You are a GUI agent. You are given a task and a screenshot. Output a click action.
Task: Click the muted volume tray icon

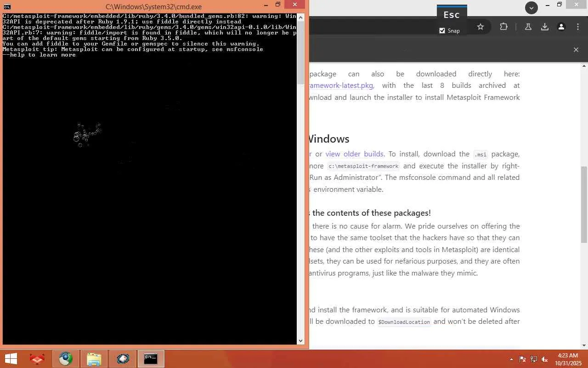tap(545, 359)
